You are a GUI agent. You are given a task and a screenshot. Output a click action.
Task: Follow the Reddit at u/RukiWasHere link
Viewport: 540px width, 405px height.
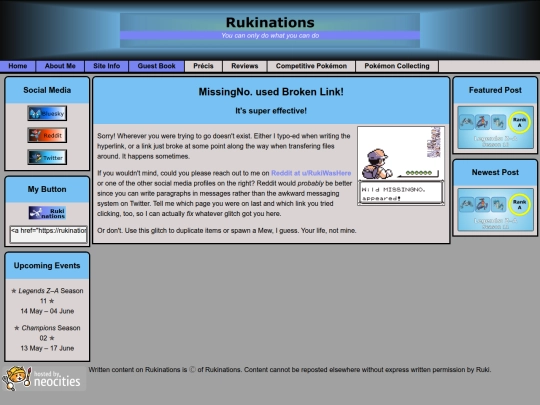click(x=311, y=173)
